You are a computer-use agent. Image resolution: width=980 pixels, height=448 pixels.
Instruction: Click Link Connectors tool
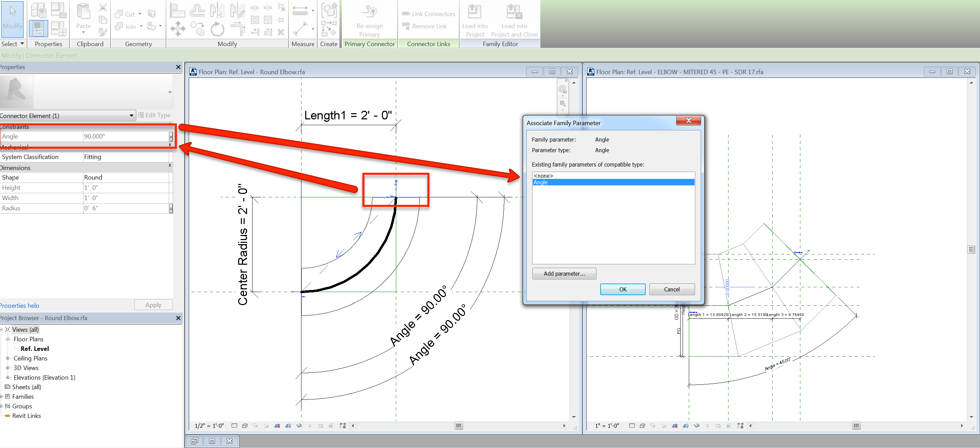click(429, 14)
